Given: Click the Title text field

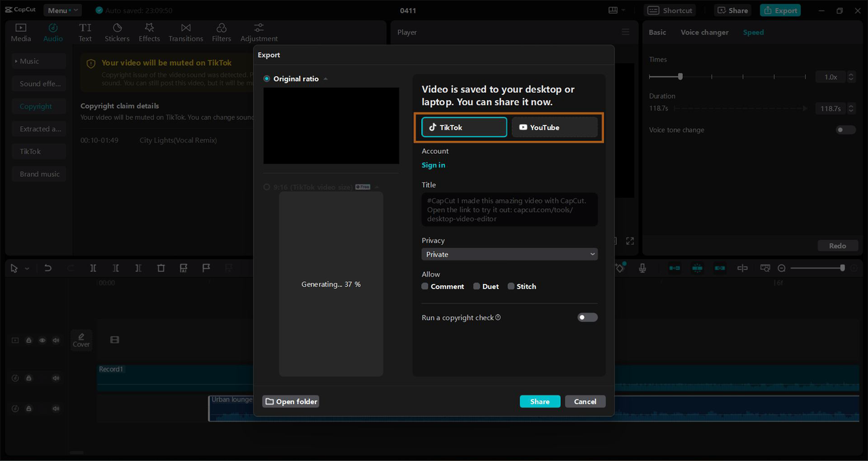Looking at the screenshot, I should tap(509, 209).
